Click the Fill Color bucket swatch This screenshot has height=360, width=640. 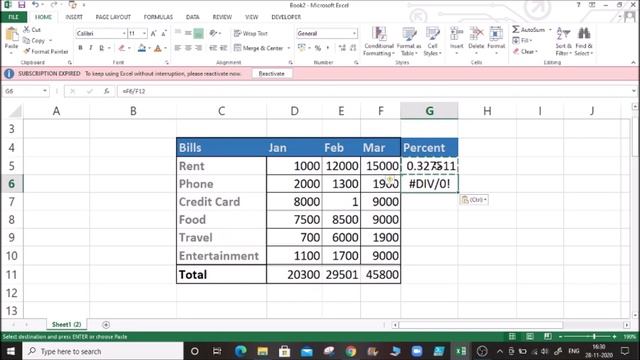142,48
